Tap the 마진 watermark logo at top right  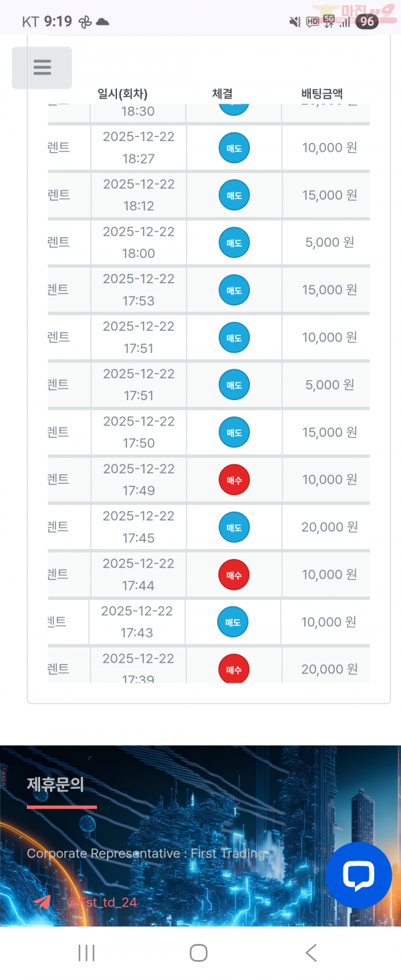click(354, 11)
